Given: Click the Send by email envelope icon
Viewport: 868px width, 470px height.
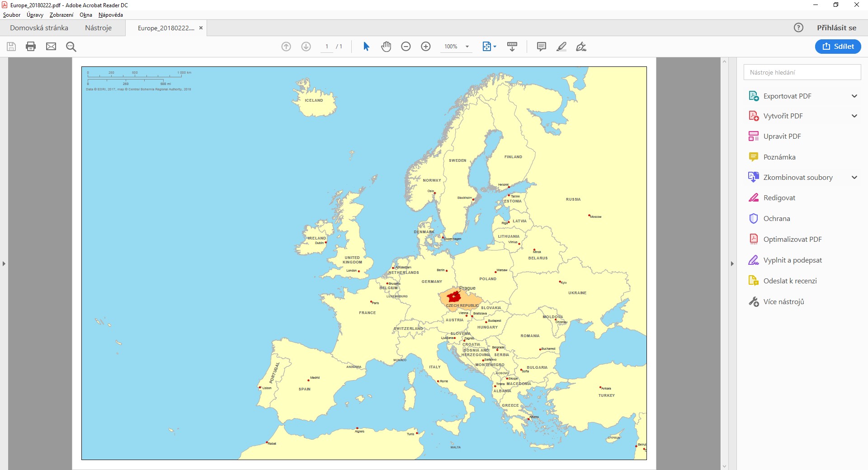Looking at the screenshot, I should click(x=51, y=47).
